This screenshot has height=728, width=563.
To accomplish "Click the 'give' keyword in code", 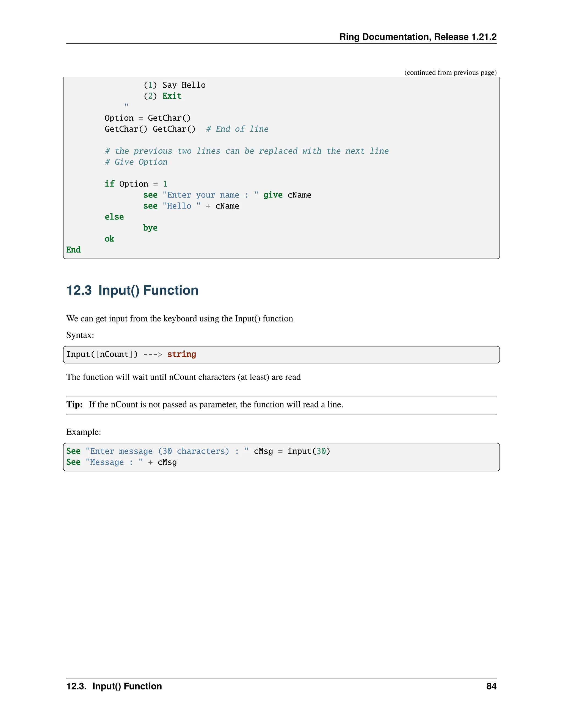I will (273, 195).
